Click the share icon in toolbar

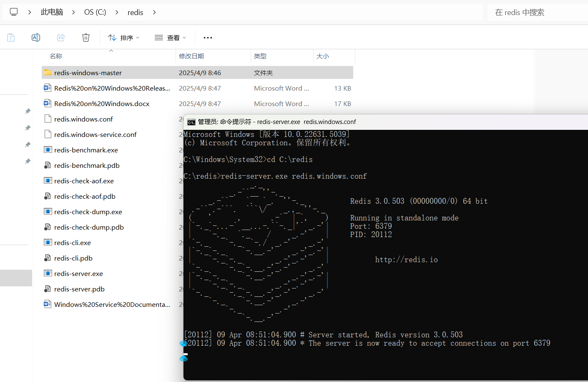(61, 38)
